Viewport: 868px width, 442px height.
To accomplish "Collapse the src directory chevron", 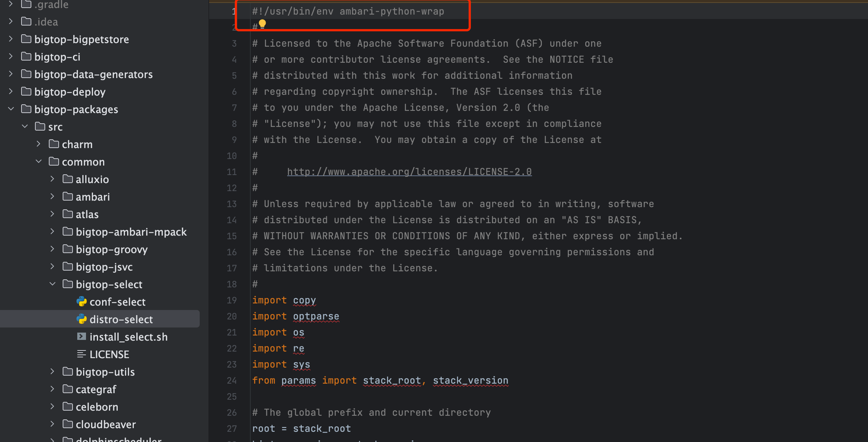I will click(x=25, y=126).
